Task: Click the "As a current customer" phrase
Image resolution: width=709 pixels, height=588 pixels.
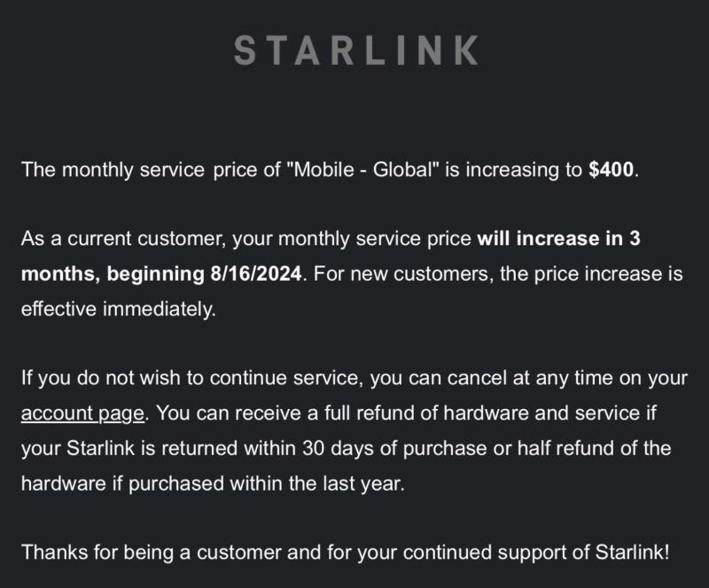Action: tap(102, 239)
